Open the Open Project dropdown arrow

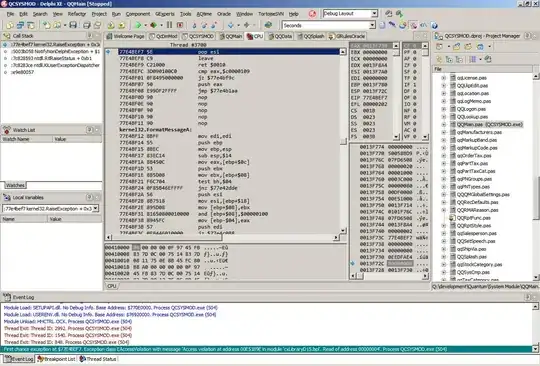64,25
